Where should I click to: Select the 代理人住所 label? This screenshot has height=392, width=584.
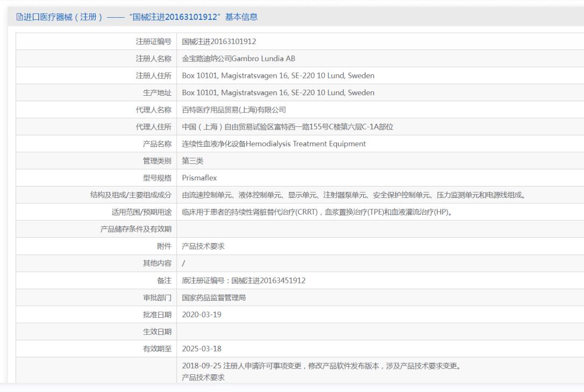153,127
